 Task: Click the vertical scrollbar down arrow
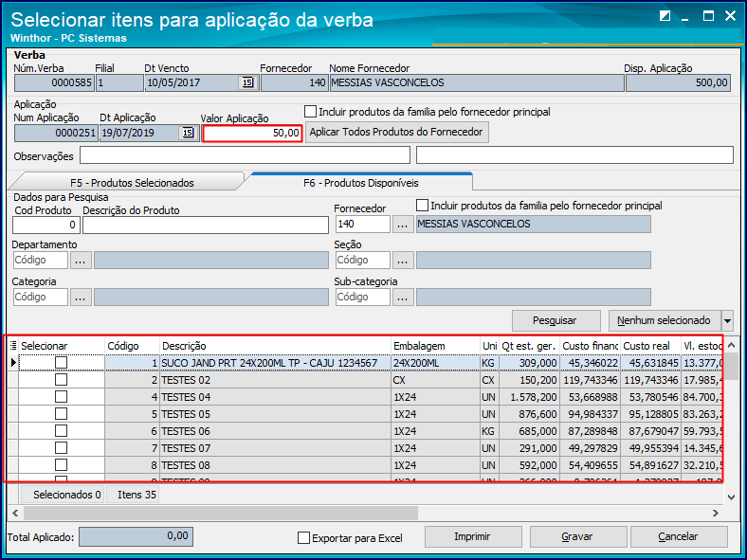coord(732,497)
